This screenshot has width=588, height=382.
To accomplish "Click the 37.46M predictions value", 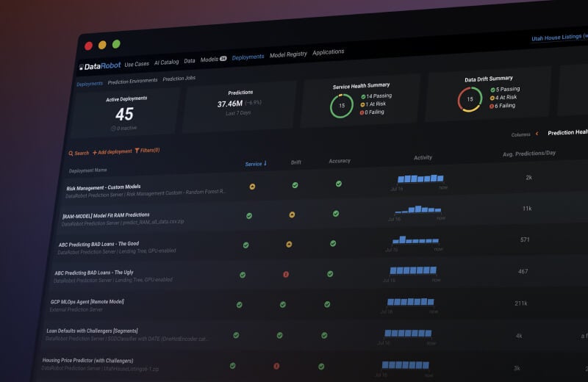I will 230,104.
